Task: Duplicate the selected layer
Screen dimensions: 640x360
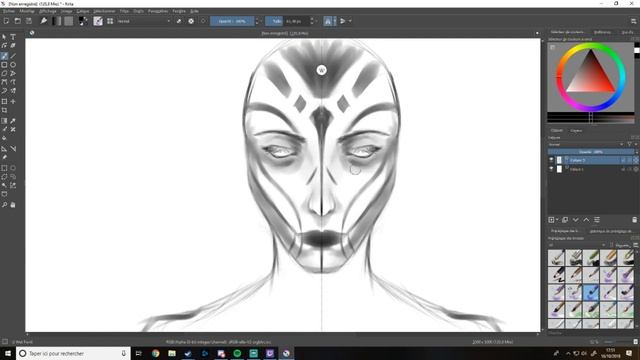Action: 565,220
